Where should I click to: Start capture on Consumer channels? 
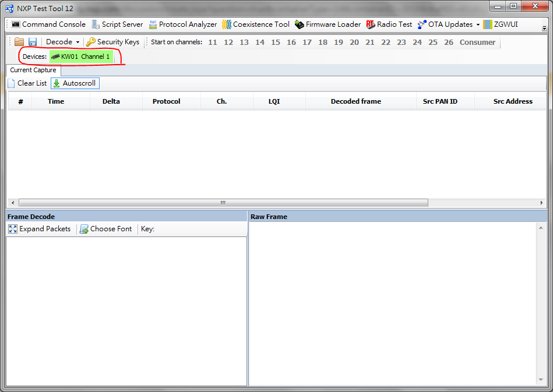477,43
